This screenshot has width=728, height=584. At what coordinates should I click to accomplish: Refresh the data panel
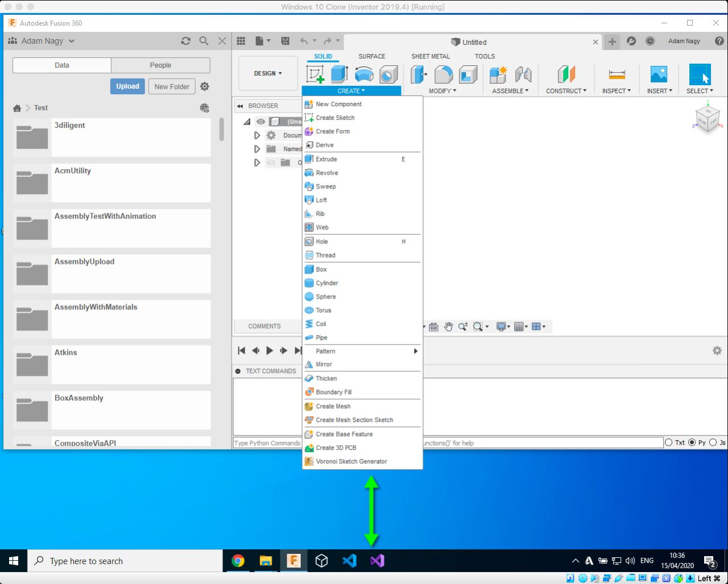click(x=186, y=41)
